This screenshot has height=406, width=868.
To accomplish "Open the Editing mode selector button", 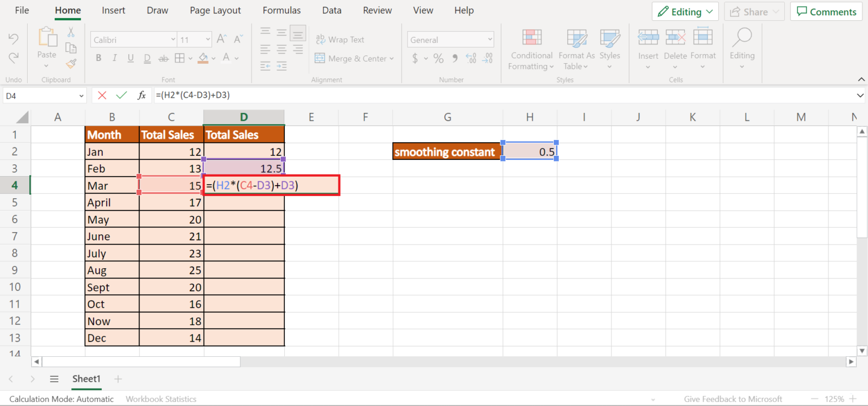I will [x=685, y=11].
